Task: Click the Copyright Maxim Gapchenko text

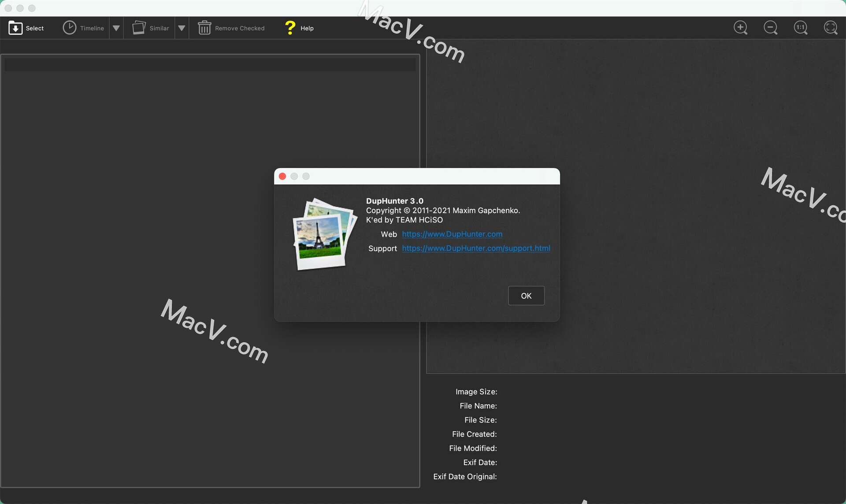Action: click(x=443, y=211)
